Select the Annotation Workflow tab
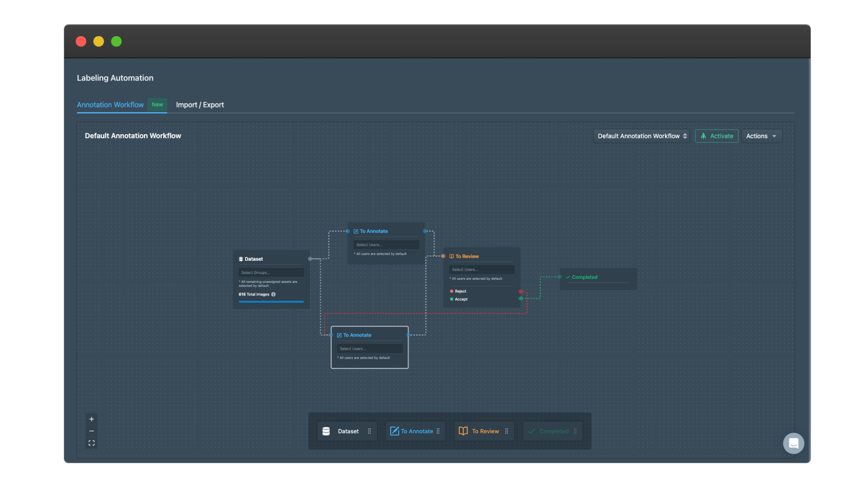Viewport: 868px width, 488px height. click(x=110, y=105)
